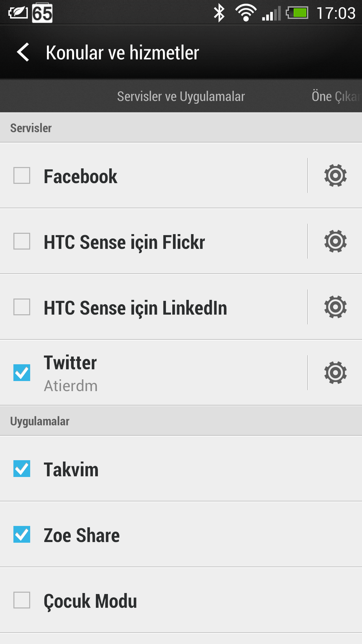
Task: Disable the Takvim checkbox
Action: 22,469
